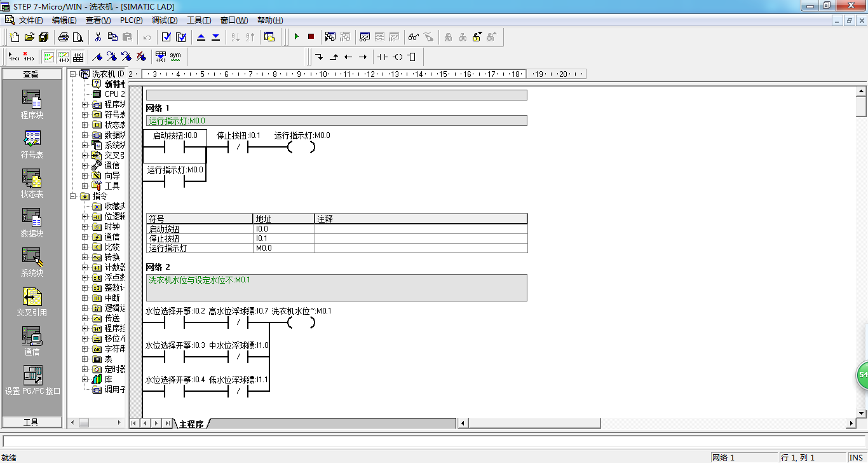Open 设置 PG/PC 接口 in the navigation bar

(32, 380)
